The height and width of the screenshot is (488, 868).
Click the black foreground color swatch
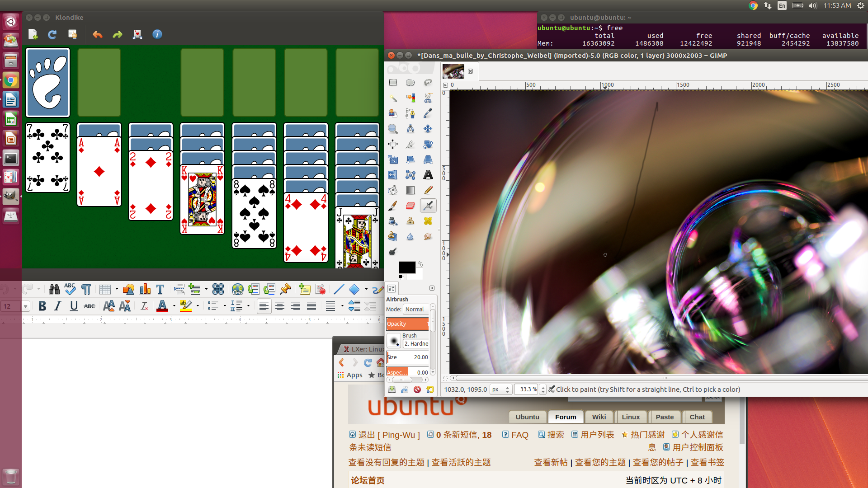406,267
